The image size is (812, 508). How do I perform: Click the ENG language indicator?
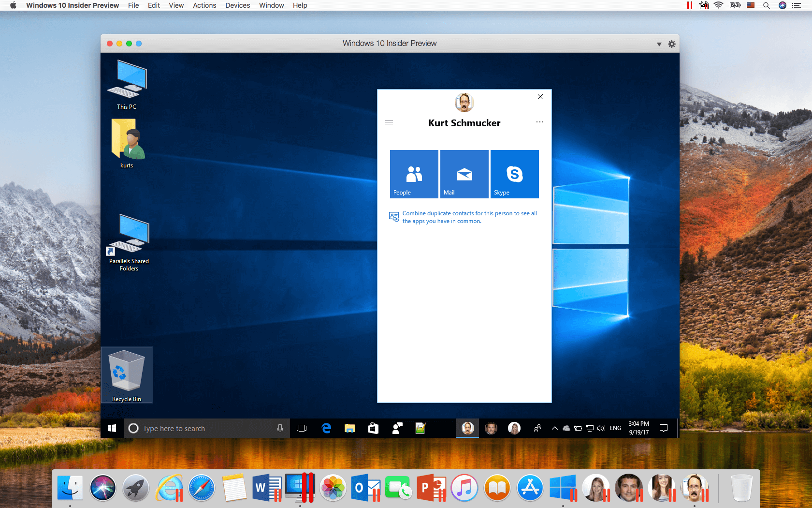pyautogui.click(x=615, y=428)
